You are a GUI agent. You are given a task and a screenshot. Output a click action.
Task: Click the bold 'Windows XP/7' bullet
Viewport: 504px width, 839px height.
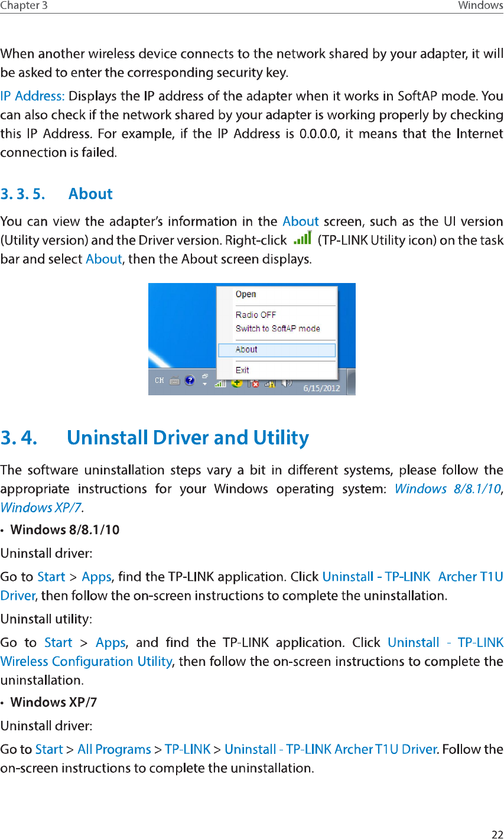tap(54, 702)
